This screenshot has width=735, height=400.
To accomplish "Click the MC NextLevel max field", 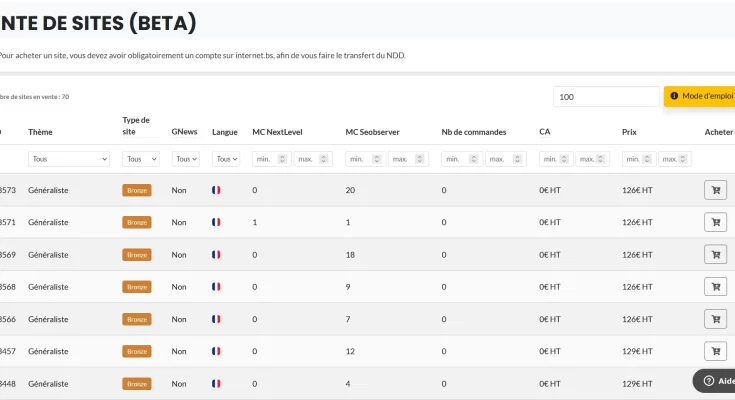I will click(x=313, y=159).
